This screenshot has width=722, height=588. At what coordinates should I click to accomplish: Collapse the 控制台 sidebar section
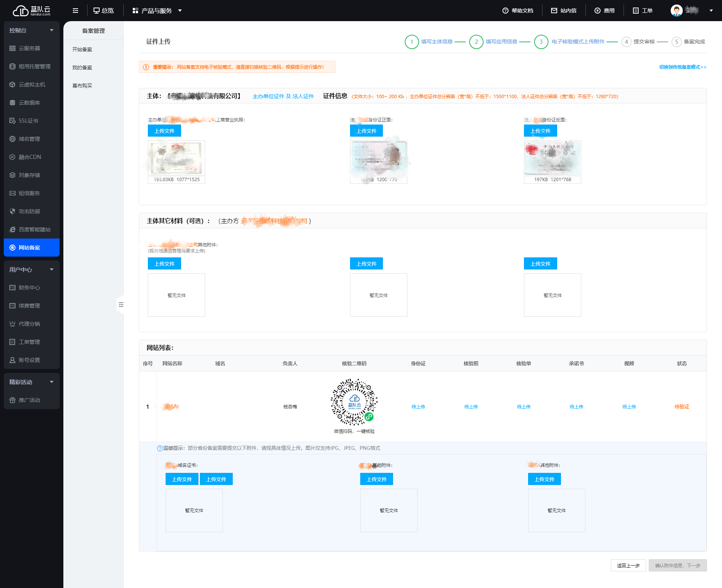pos(52,30)
